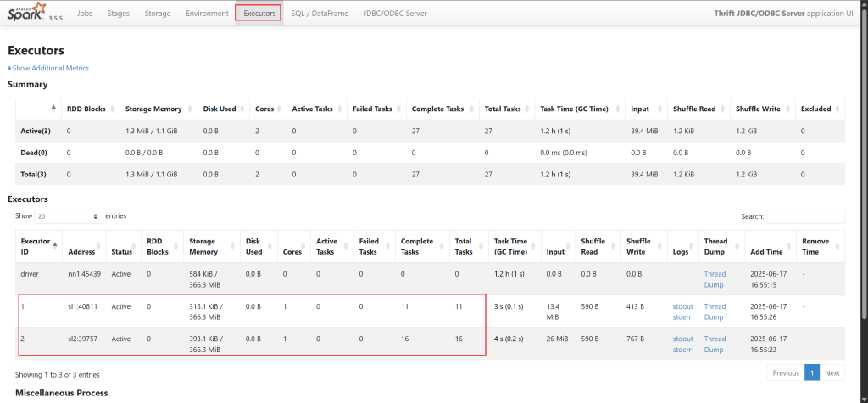This screenshot has width=868, height=403.
Task: Click the Search input field
Action: pos(805,216)
